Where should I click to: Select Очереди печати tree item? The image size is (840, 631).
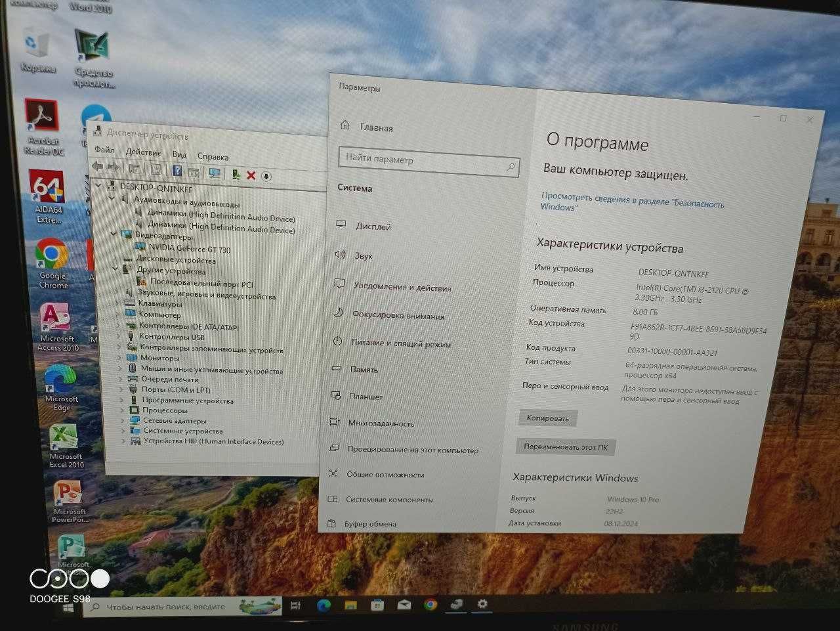169,379
